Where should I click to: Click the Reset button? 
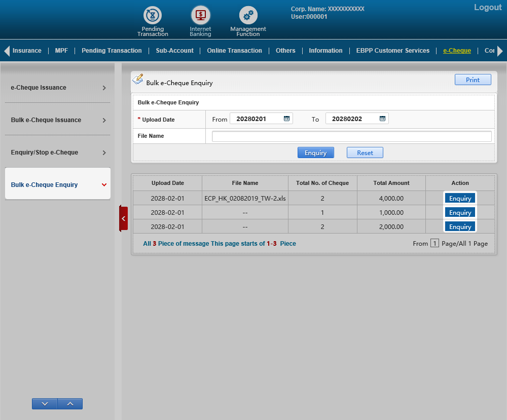coord(365,152)
